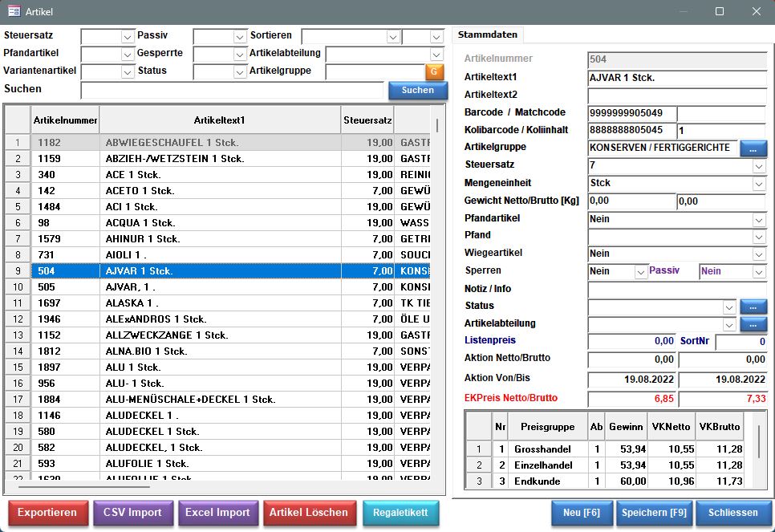Image resolution: width=775 pixels, height=532 pixels.
Task: Expand the Mengeneinheit dropdown
Action: pos(759,183)
